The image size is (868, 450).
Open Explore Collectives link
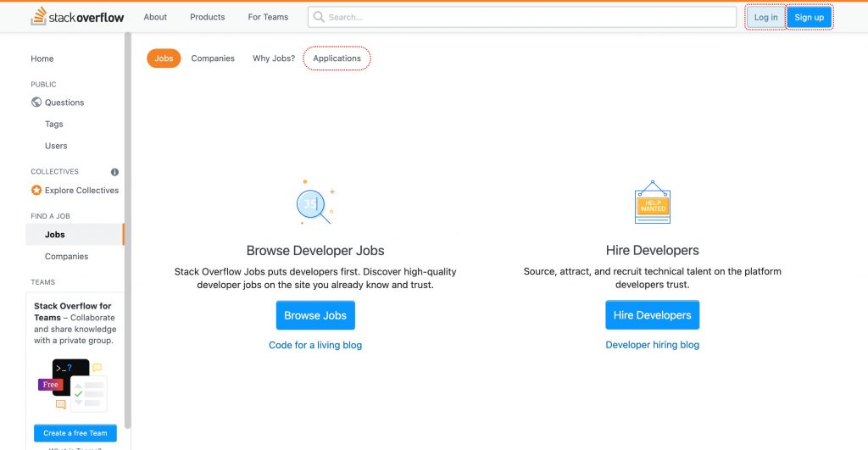[81, 190]
